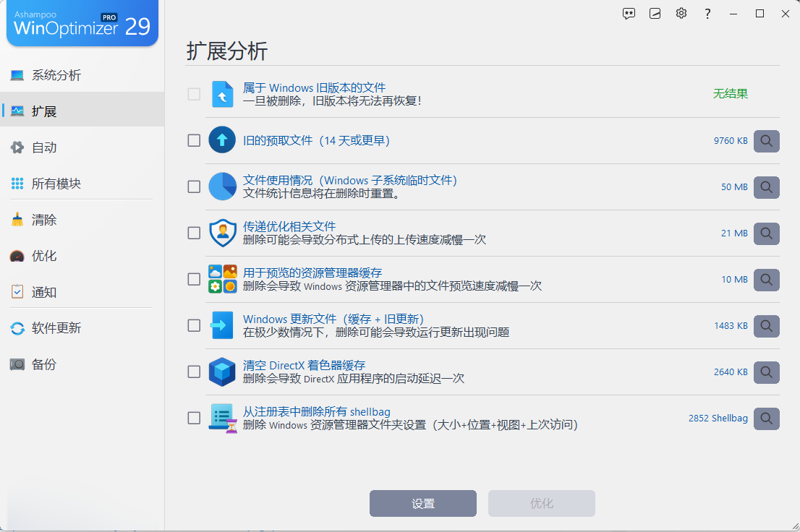Open magnifier for 文件使用情况 row
The height and width of the screenshot is (532, 800).
click(766, 187)
